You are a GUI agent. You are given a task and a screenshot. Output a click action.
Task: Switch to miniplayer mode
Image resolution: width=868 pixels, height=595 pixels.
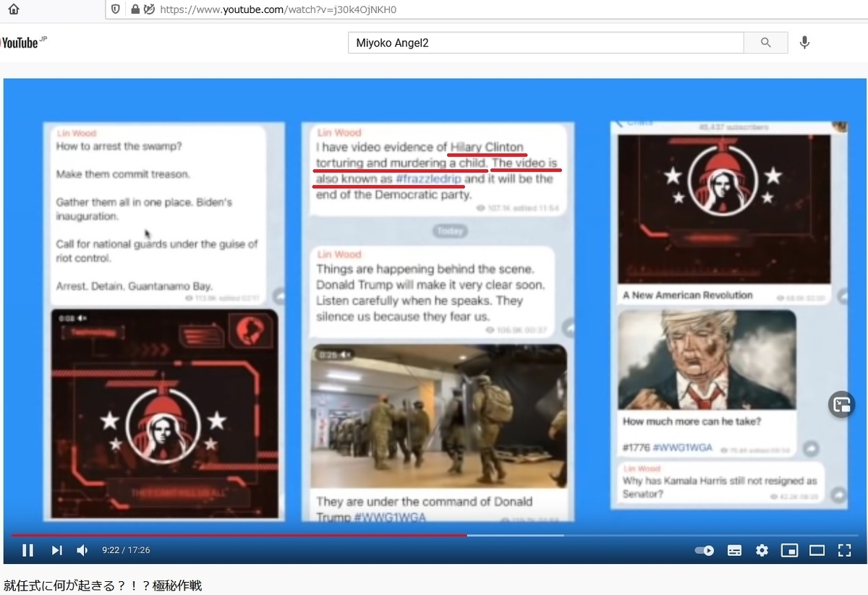(789, 550)
